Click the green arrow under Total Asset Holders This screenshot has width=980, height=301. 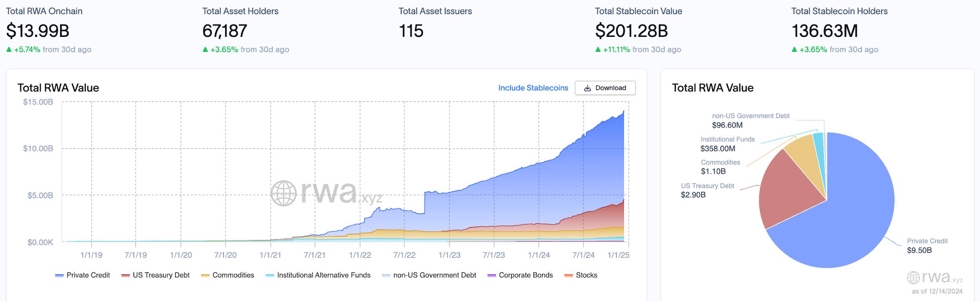point(205,49)
